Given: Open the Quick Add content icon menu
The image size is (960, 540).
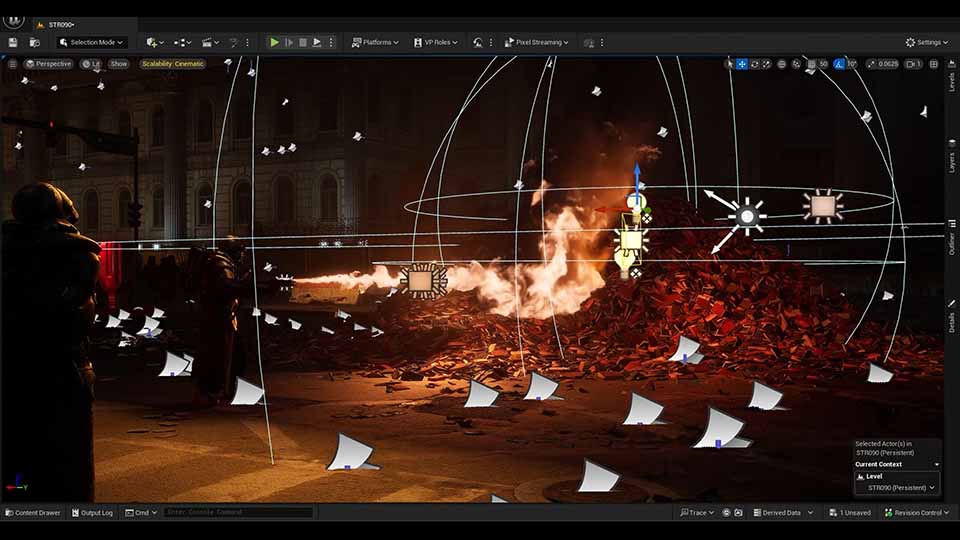Looking at the screenshot, I should [155, 42].
